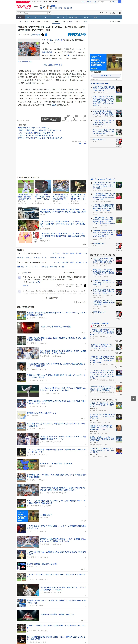Share the article on Facebook

[46, 35]
